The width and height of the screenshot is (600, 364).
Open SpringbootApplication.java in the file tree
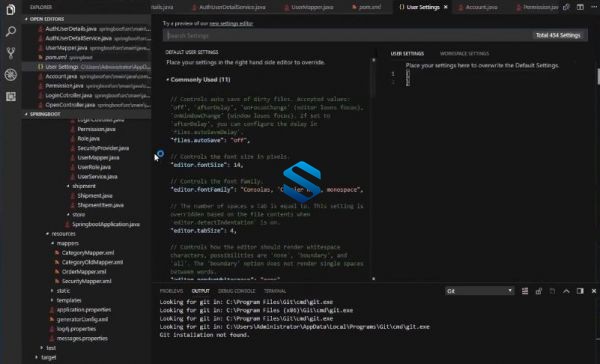(x=105, y=224)
